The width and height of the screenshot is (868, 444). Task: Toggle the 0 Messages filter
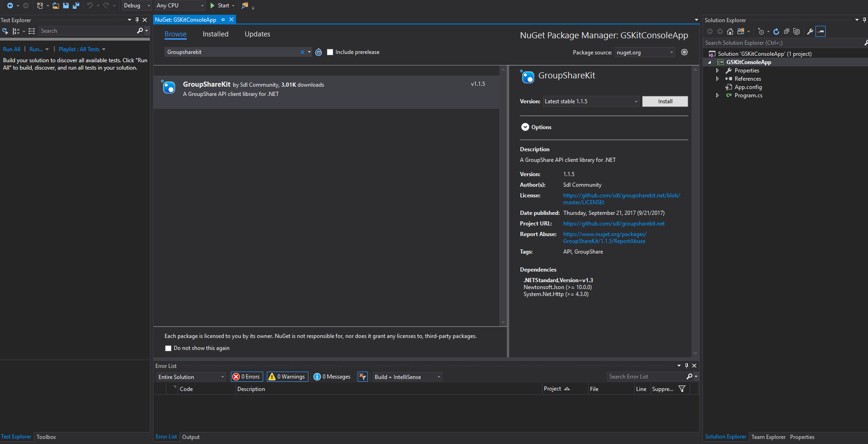[x=332, y=377]
